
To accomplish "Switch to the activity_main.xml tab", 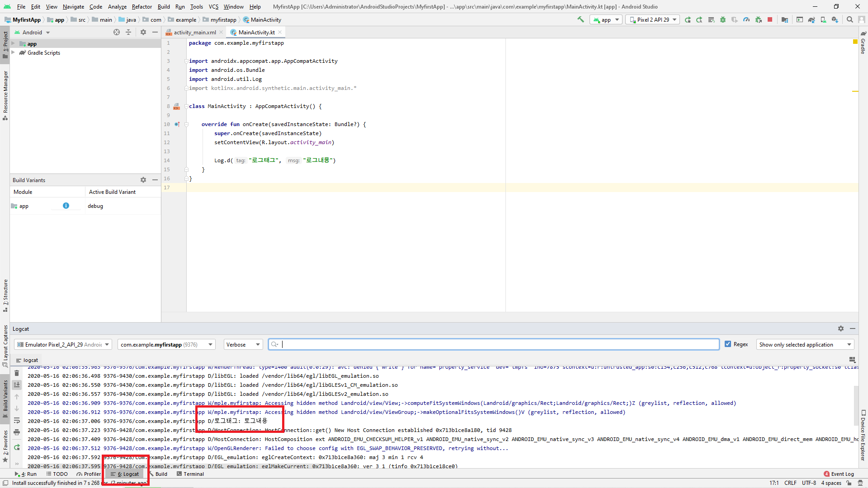I will 194,32.
